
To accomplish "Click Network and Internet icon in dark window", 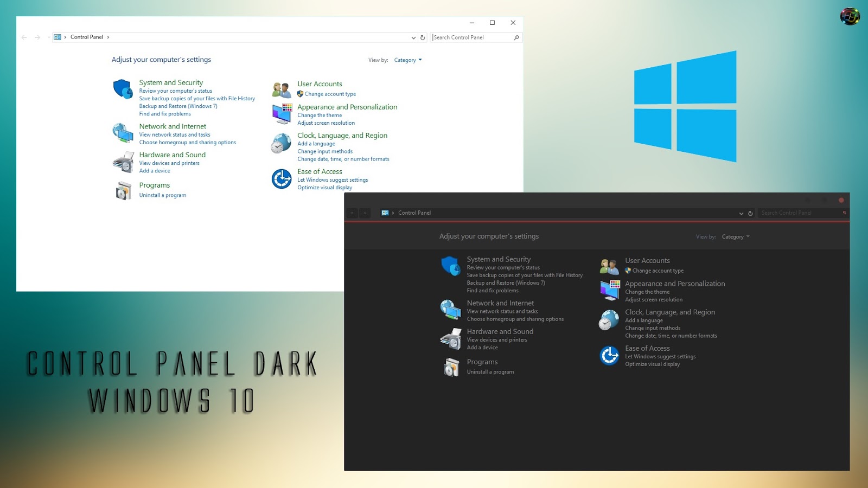I will tap(450, 310).
